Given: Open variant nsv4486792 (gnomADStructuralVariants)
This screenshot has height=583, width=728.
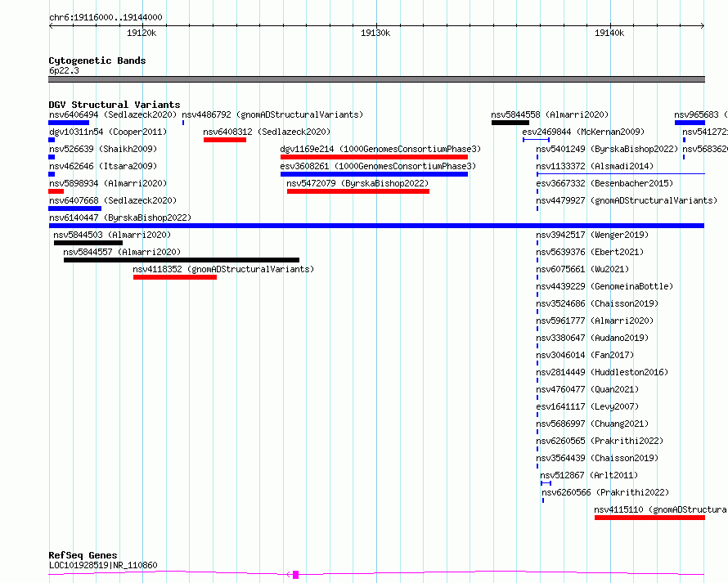Looking at the screenshot, I should tap(272, 114).
